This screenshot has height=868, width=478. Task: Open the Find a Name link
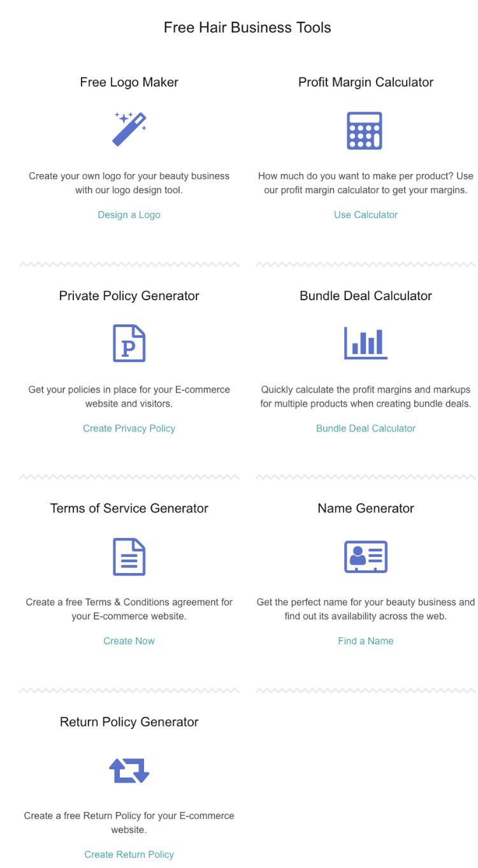(366, 641)
